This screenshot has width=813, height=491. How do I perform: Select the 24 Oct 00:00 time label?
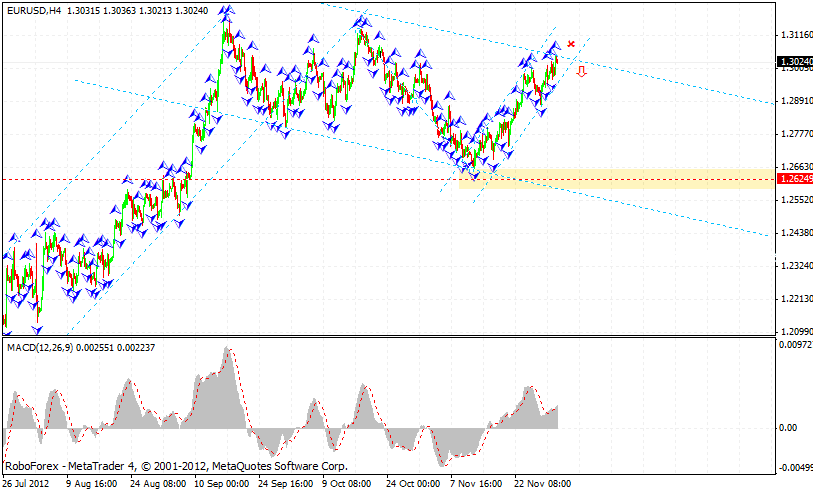413,481
